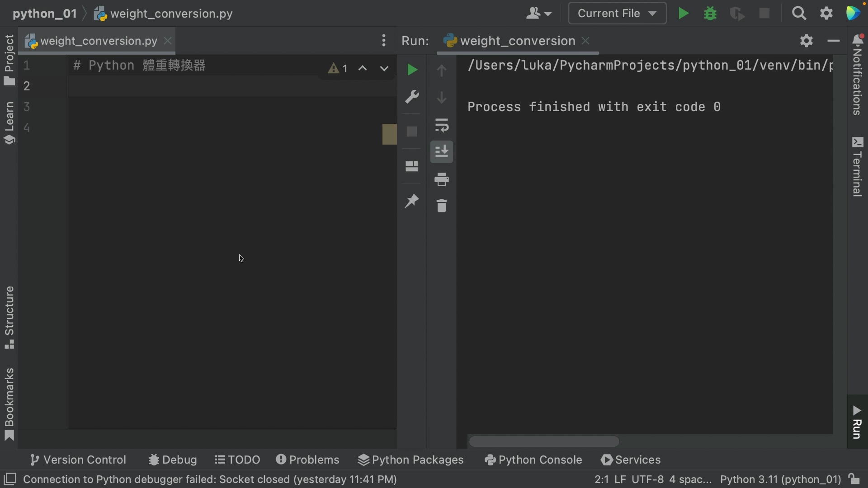
Task: Toggle soft-wrap in the Run console
Action: (442, 125)
